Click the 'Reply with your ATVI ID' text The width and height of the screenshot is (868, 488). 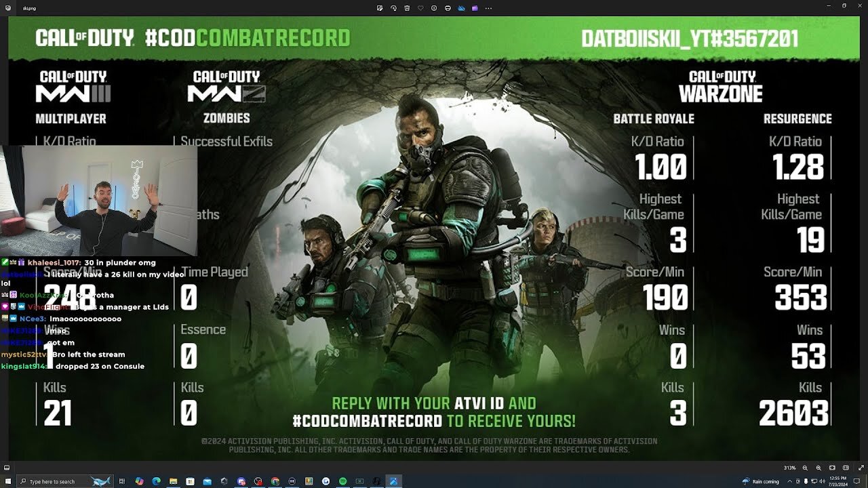click(434, 404)
